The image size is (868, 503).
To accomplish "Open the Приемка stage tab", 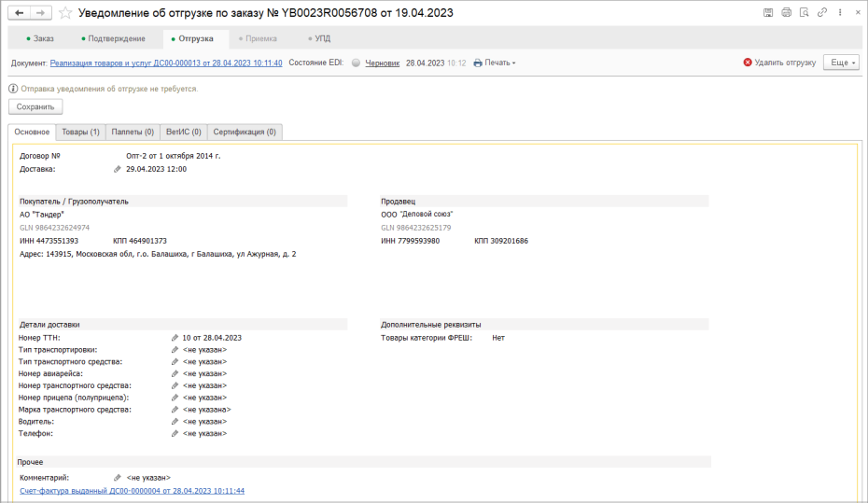I will 258,39.
